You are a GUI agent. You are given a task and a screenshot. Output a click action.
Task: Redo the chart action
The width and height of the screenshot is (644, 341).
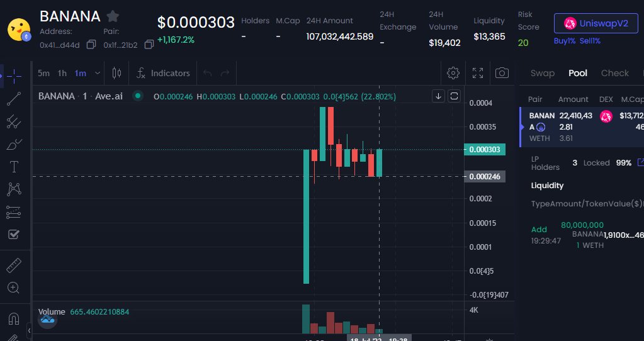[225, 73]
